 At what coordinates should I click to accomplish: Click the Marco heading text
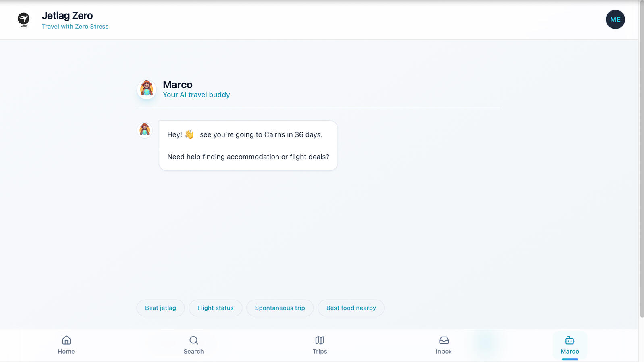(178, 85)
